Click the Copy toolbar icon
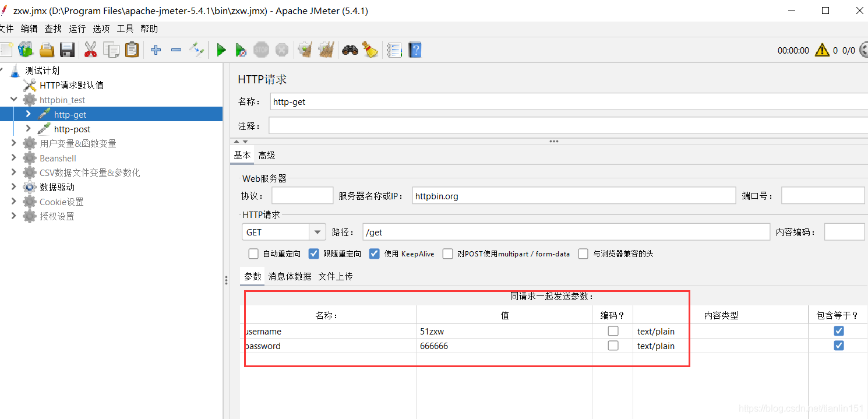This screenshot has height=419, width=868. (111, 50)
